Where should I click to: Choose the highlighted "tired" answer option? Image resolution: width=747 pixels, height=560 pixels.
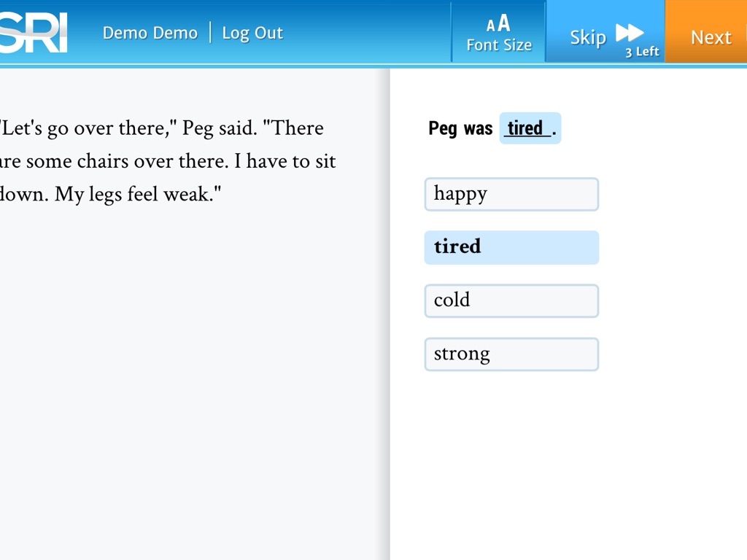511,247
